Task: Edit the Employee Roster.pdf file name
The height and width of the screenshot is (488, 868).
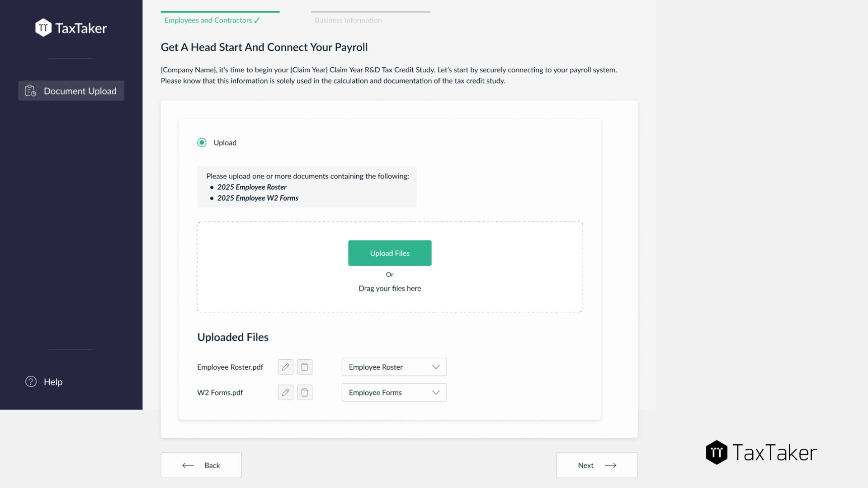Action: (x=285, y=367)
